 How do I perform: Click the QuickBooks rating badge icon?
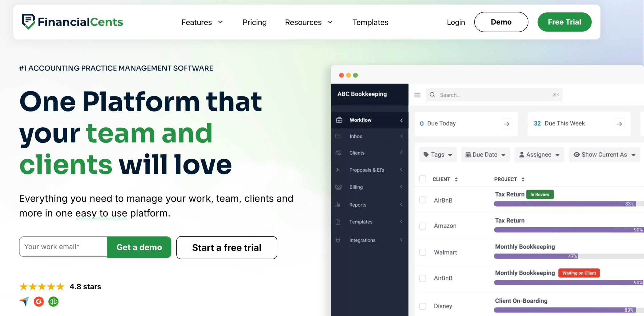coord(53,302)
